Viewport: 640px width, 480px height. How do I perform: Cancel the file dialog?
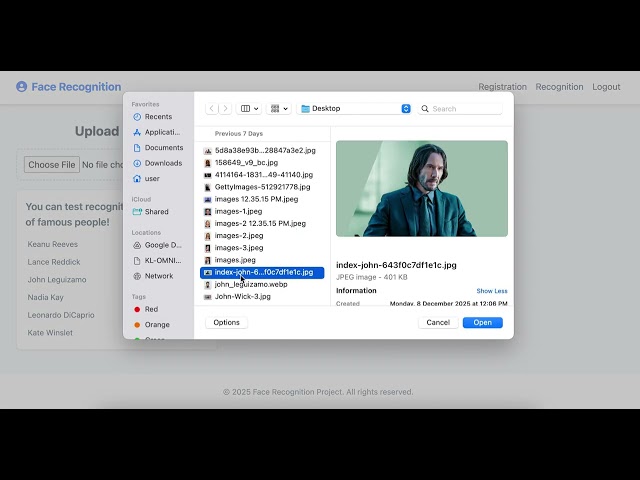438,322
